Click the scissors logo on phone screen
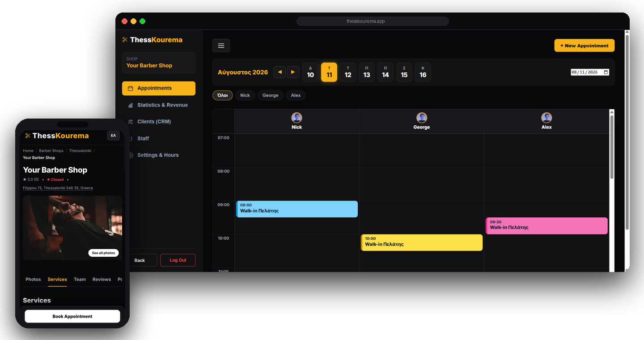This screenshot has width=644, height=340. coord(28,136)
